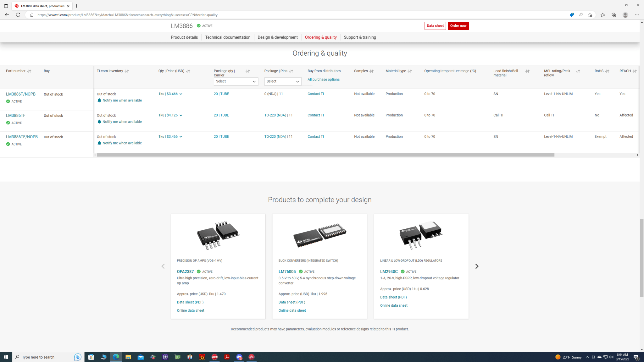Go to Ordering & quality tab
Screen dimensions: 644x362
tap(320, 37)
